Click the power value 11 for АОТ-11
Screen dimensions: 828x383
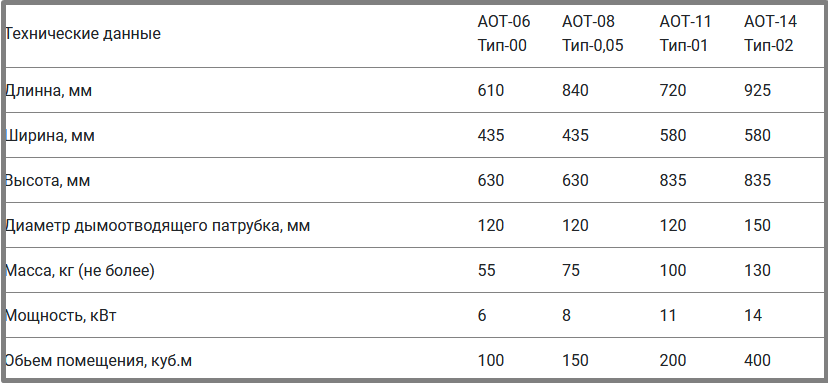(668, 315)
